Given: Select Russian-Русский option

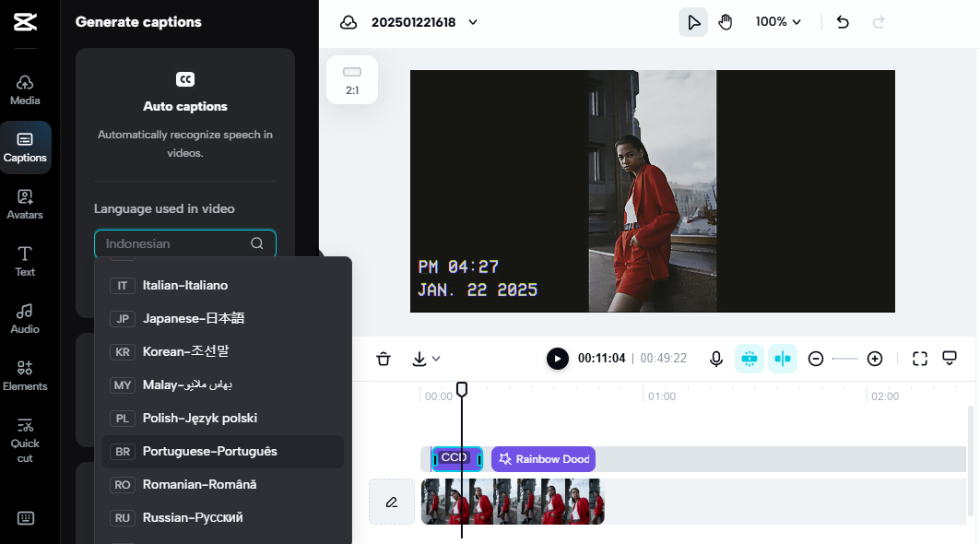Looking at the screenshot, I should (223, 518).
